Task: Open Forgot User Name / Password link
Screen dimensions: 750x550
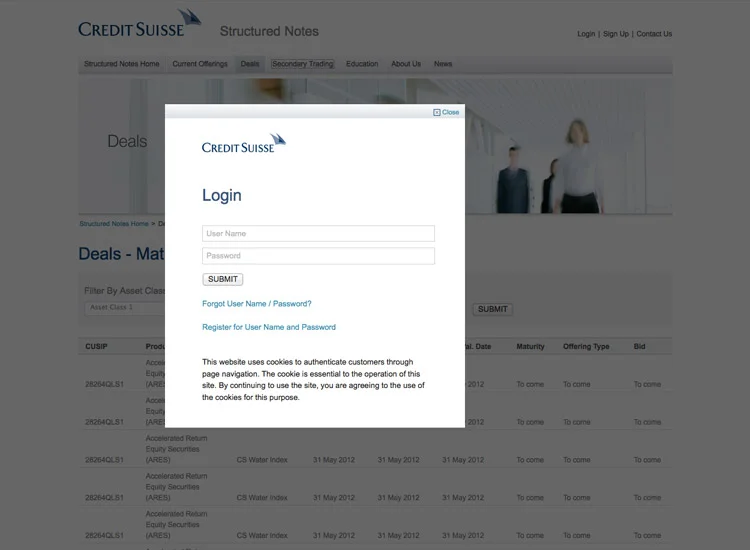Action: (x=256, y=304)
